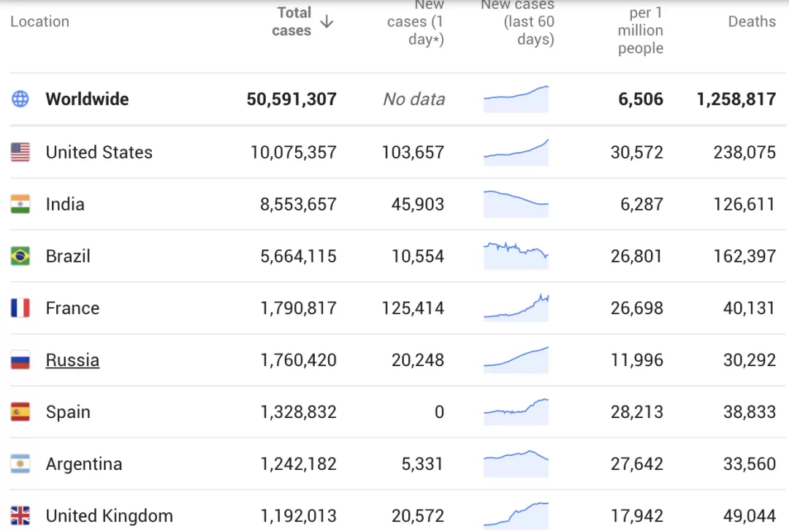The image size is (789, 532).
Task: Click the Russia flag icon
Action: tap(20, 360)
